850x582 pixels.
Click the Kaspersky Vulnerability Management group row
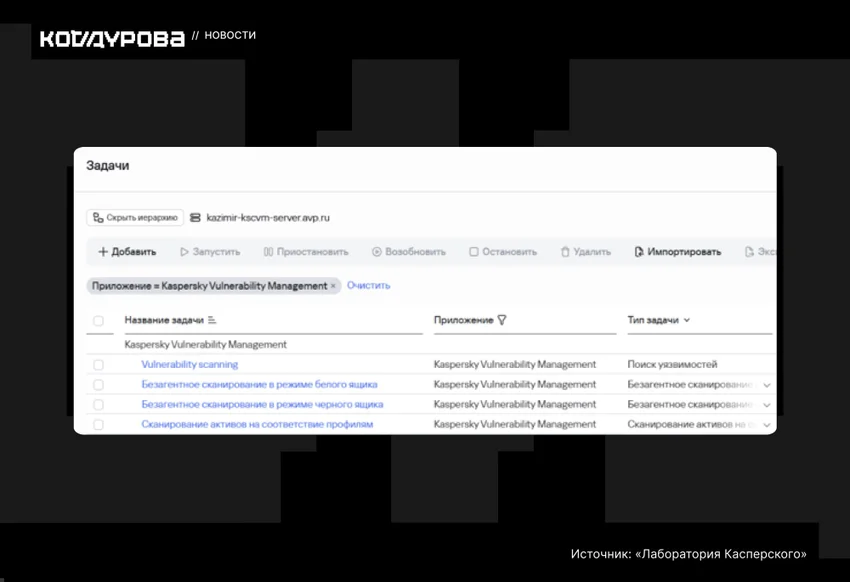click(x=431, y=345)
